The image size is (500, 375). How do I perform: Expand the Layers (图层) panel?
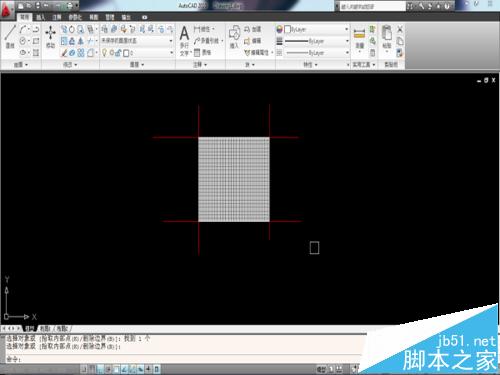pyautogui.click(x=137, y=64)
